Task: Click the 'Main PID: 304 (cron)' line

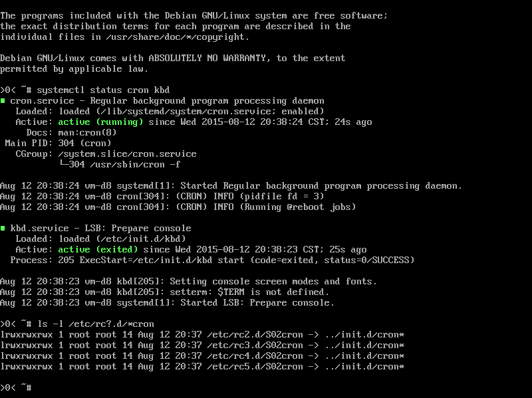Action: coord(58,143)
